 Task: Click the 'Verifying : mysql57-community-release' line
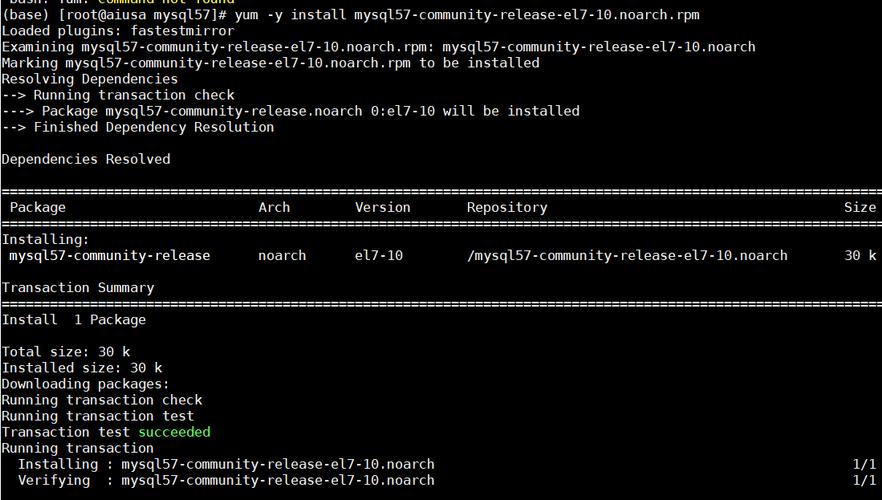226,480
